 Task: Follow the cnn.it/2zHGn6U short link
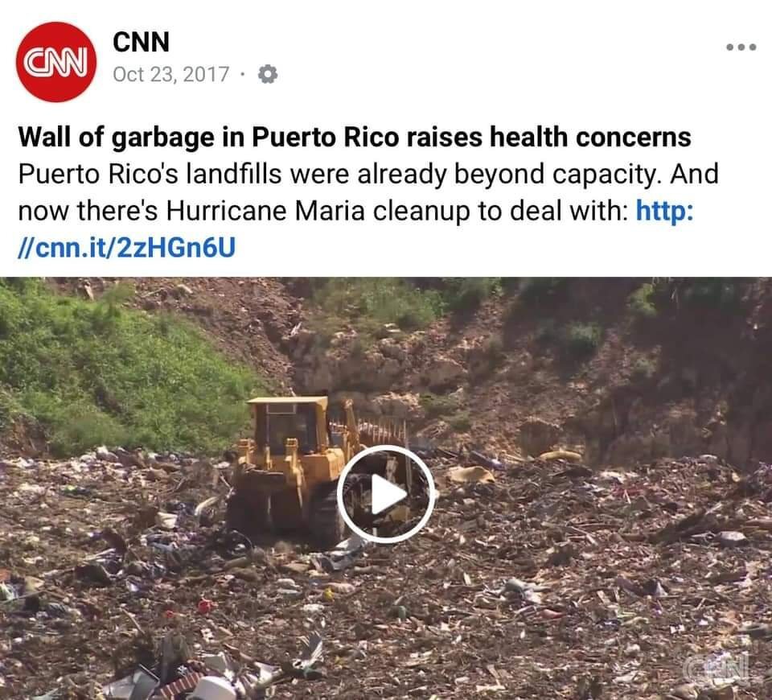pyautogui.click(x=127, y=247)
